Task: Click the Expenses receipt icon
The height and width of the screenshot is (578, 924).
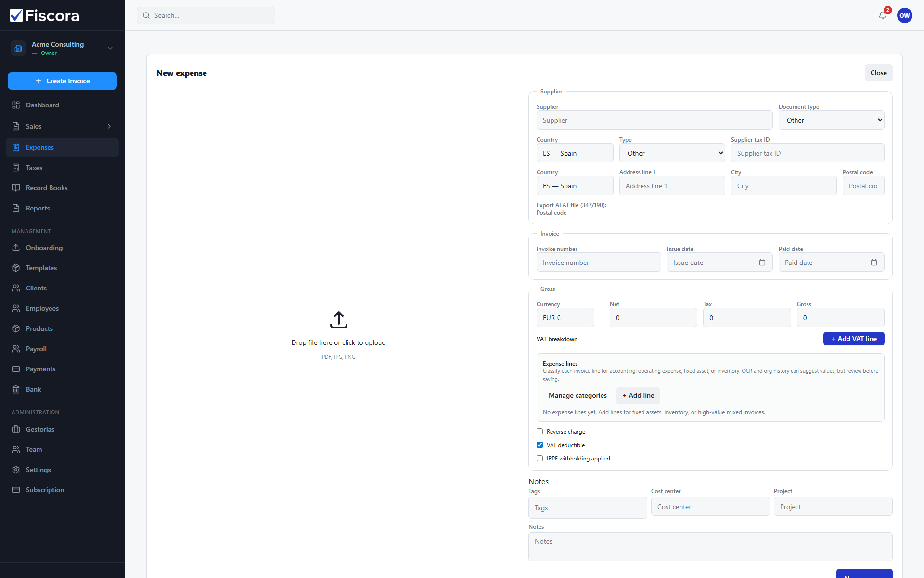Action: 16,147
